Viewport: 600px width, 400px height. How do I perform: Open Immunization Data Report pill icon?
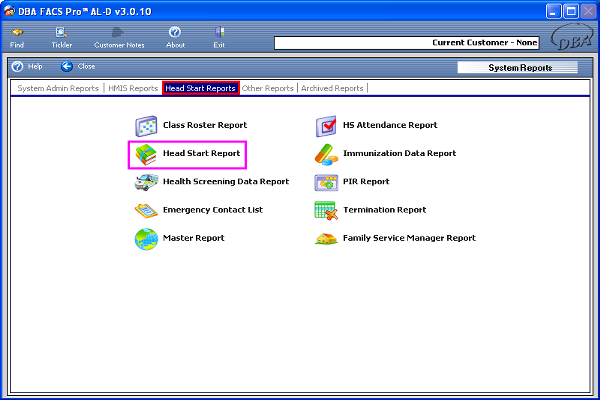(x=327, y=154)
